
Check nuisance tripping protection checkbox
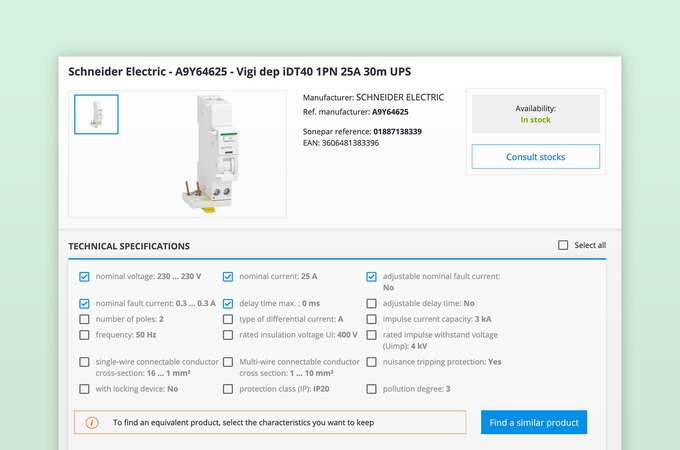tap(371, 362)
